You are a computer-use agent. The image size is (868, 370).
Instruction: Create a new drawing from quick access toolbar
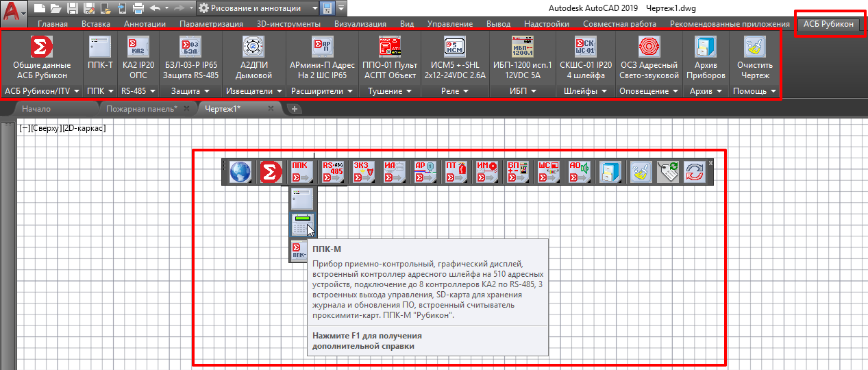(x=39, y=8)
